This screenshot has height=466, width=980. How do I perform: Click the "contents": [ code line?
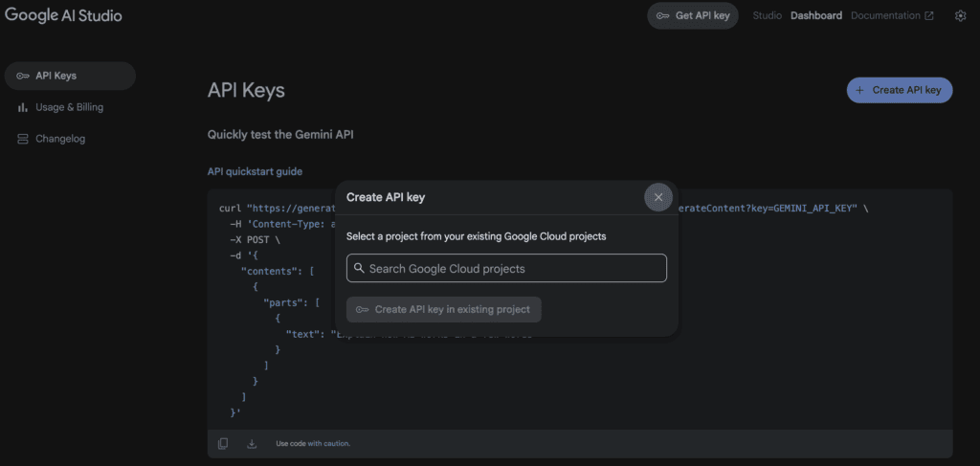coord(278,271)
